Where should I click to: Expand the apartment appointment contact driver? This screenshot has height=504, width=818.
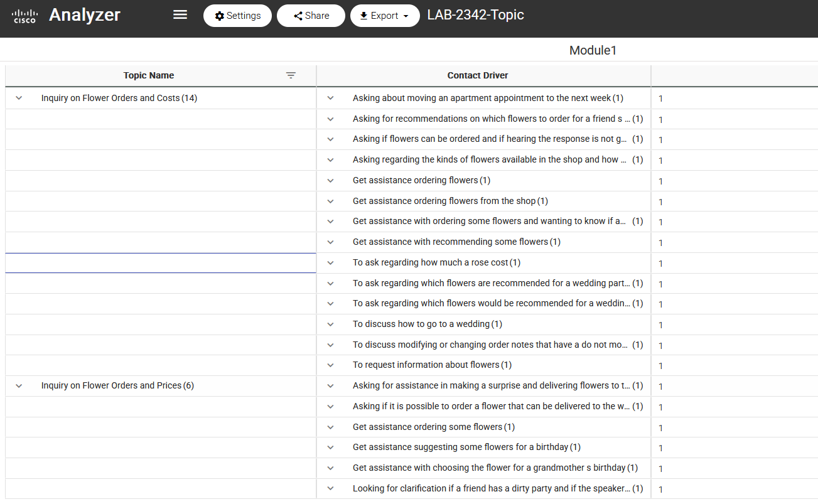[331, 98]
